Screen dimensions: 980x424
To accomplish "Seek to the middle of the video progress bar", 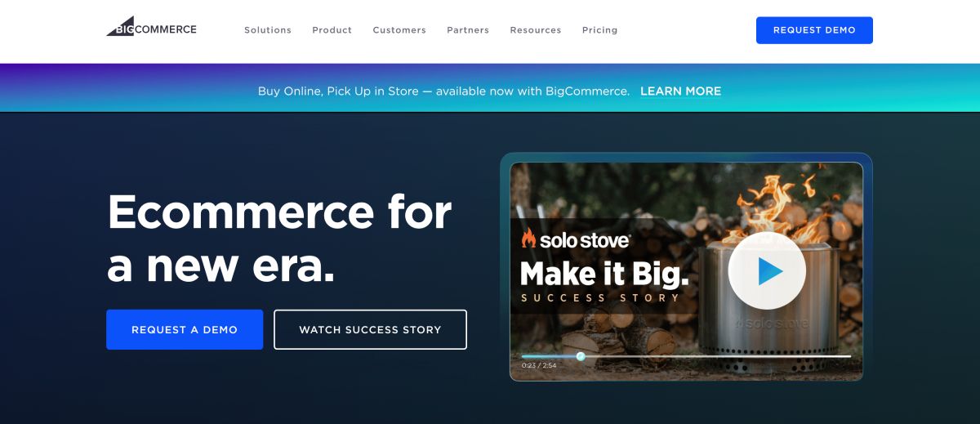I will pos(686,356).
